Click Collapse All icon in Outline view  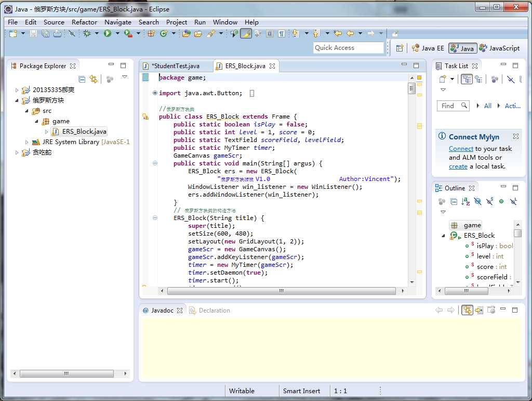click(x=454, y=201)
